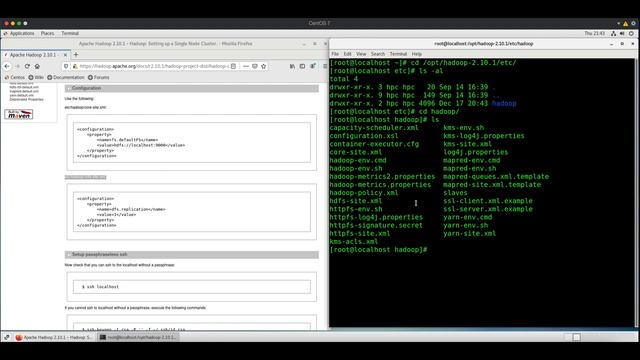Click hdfs-site.xml in terminal listing
The width and height of the screenshot is (640, 360).
356,201
